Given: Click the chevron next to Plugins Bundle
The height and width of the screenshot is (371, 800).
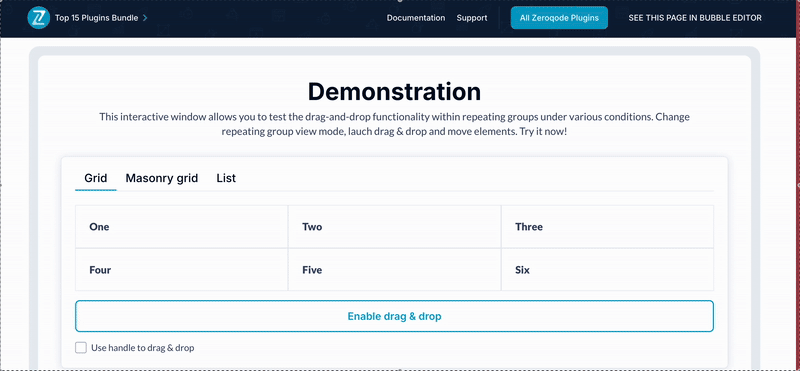Looking at the screenshot, I should (145, 18).
